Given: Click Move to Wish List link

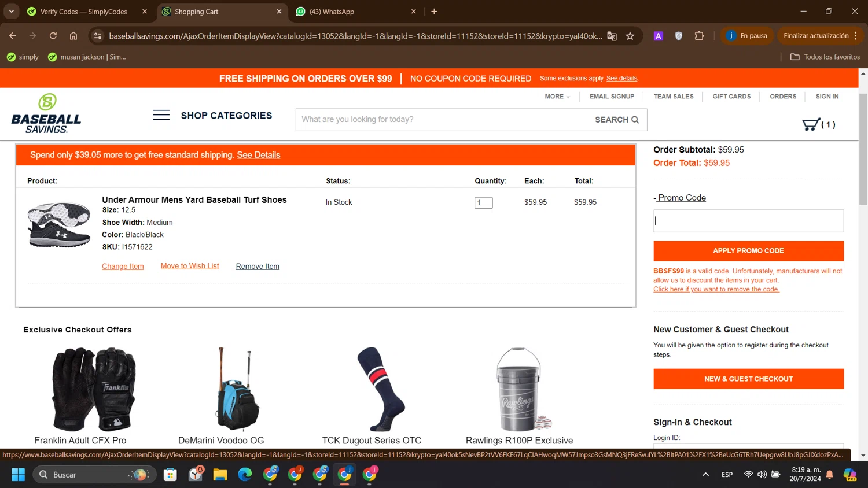Looking at the screenshot, I should click(x=190, y=266).
